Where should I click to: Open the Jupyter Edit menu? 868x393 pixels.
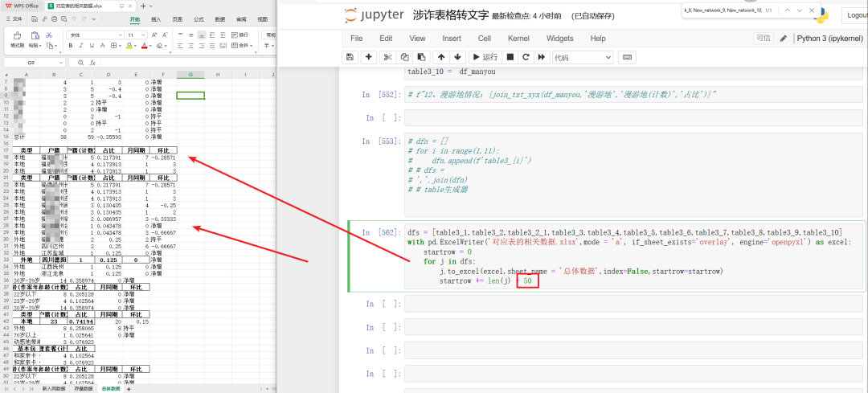click(x=386, y=39)
